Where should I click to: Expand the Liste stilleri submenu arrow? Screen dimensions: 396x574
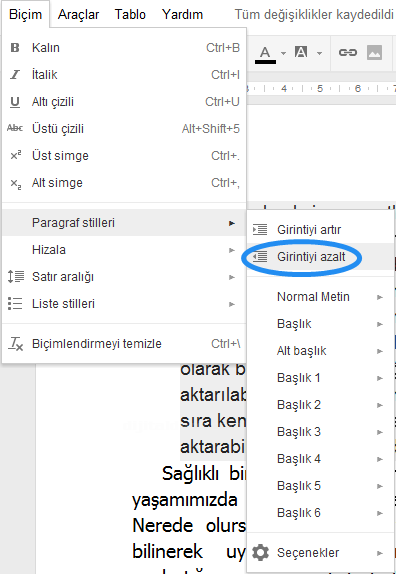232,304
